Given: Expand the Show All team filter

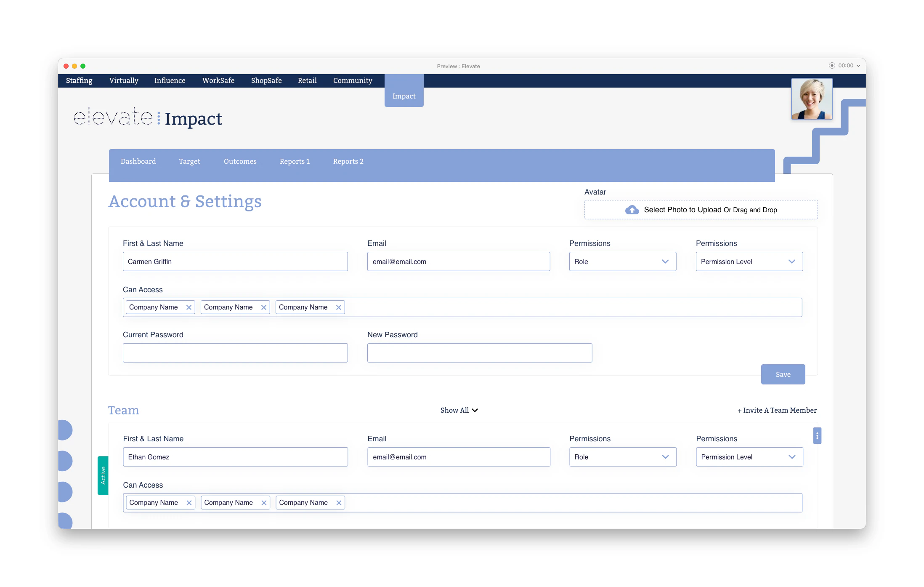Looking at the screenshot, I should 459,410.
